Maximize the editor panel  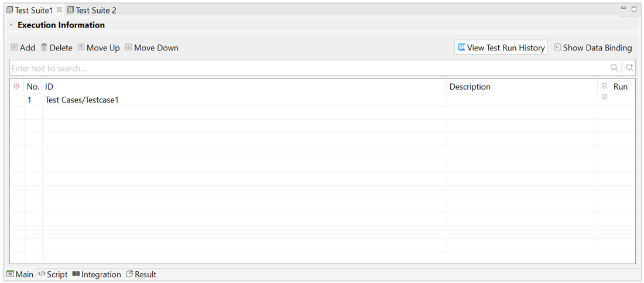[x=634, y=9]
